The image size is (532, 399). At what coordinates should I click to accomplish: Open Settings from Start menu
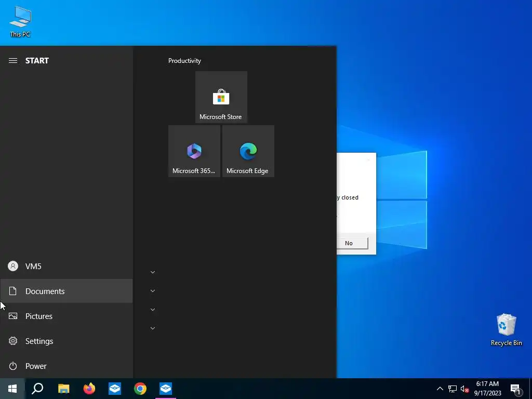click(x=66, y=341)
